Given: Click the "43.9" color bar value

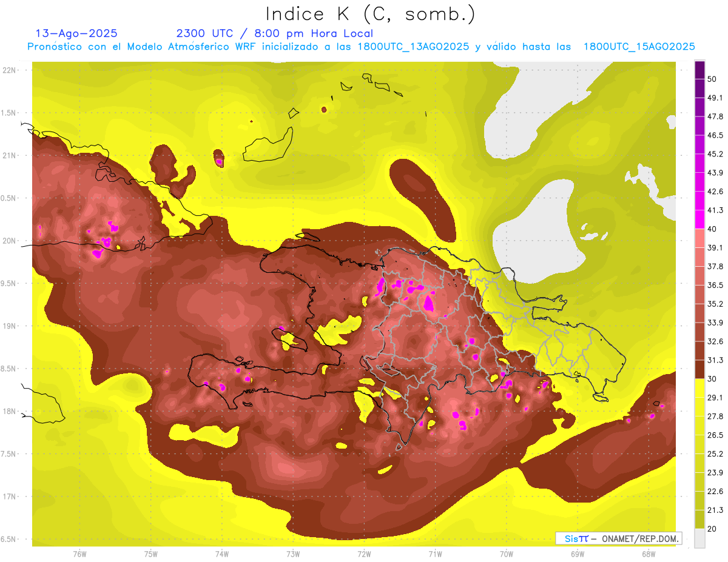Looking at the screenshot, I should click(x=715, y=173).
